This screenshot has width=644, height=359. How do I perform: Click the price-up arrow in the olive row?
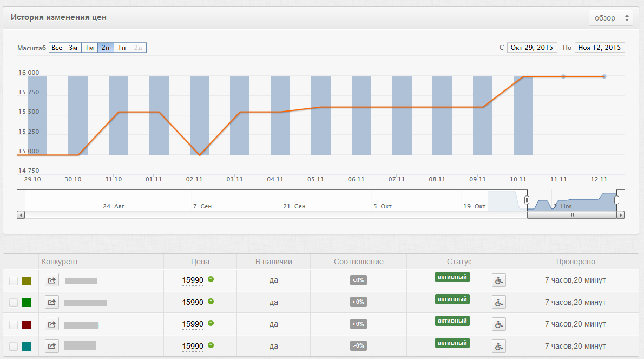(211, 279)
